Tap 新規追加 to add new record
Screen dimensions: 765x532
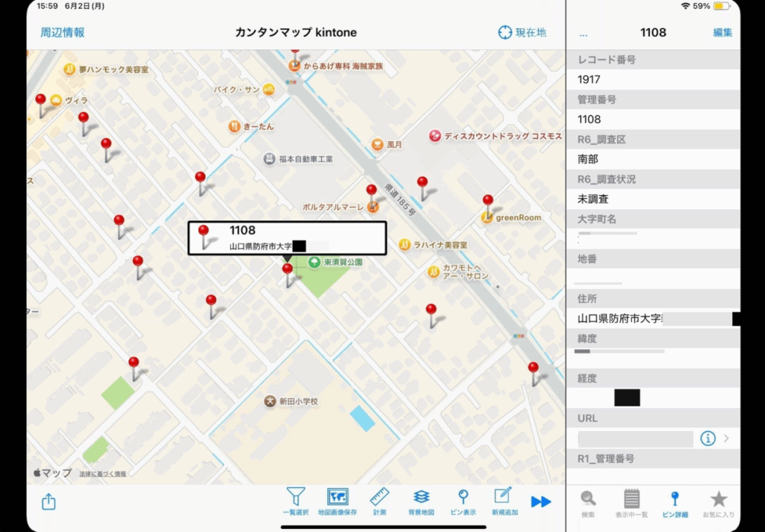click(504, 501)
